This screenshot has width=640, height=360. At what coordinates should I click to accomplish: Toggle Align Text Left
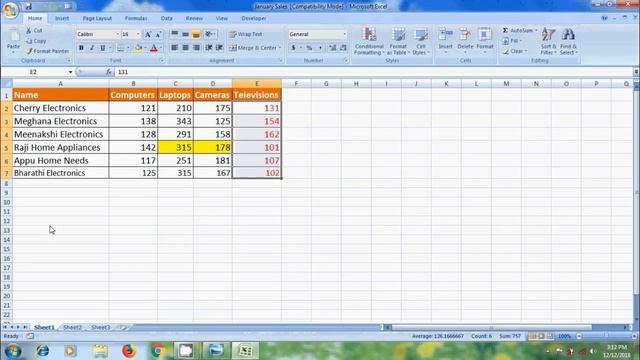[x=175, y=48]
